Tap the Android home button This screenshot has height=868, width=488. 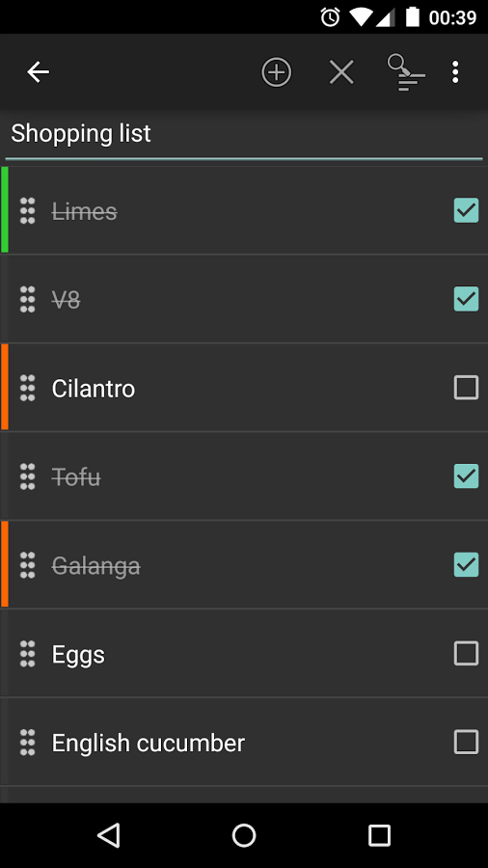tap(244, 835)
